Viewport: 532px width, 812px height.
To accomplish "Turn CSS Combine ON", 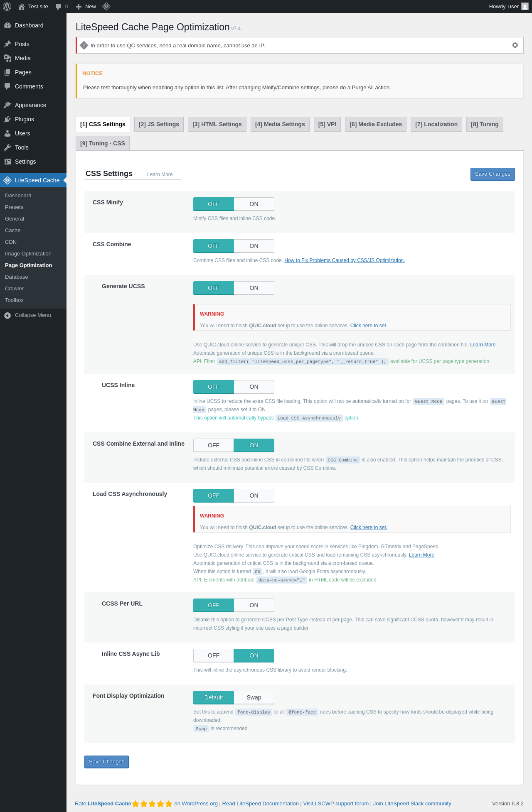I will tap(254, 246).
